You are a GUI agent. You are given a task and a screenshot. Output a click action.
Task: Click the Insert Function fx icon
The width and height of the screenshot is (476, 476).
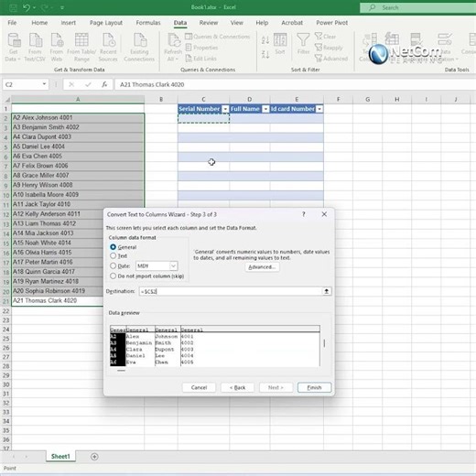(x=104, y=84)
